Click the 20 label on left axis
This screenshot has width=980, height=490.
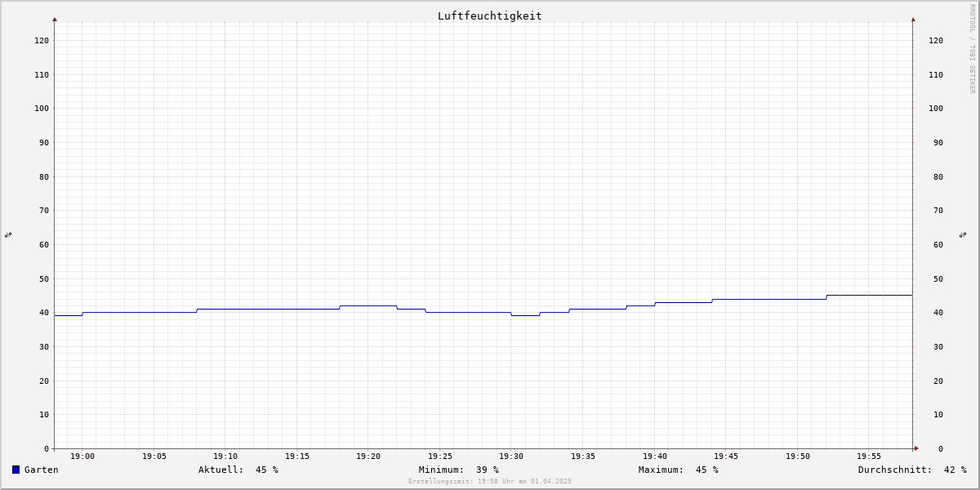(44, 381)
